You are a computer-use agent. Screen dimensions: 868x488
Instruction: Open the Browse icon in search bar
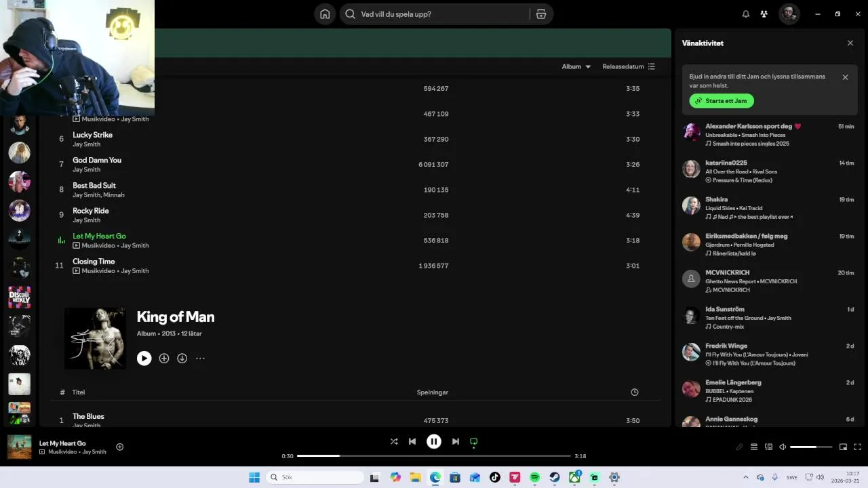pos(541,14)
